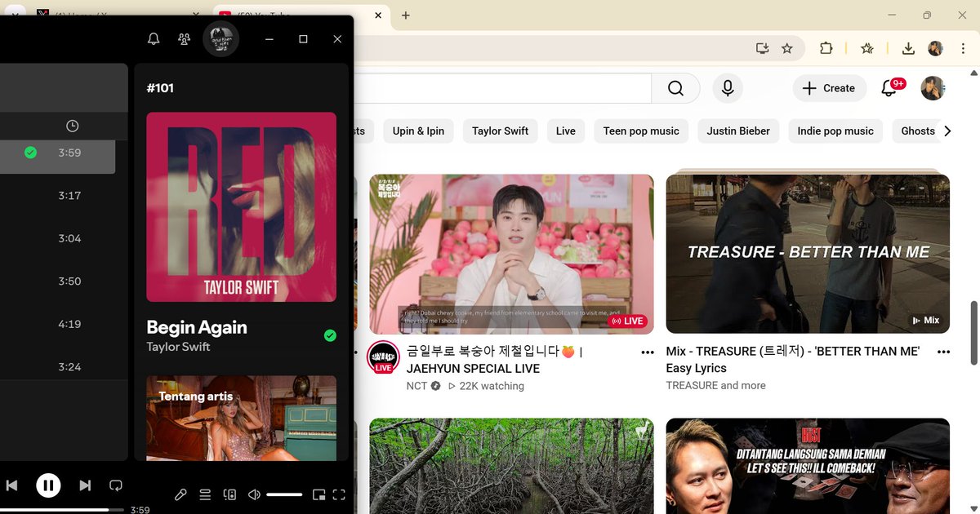The height and width of the screenshot is (514, 980).
Task: Open the JAEHYUN SPECIAL LIVE video title link
Action: tap(495, 360)
